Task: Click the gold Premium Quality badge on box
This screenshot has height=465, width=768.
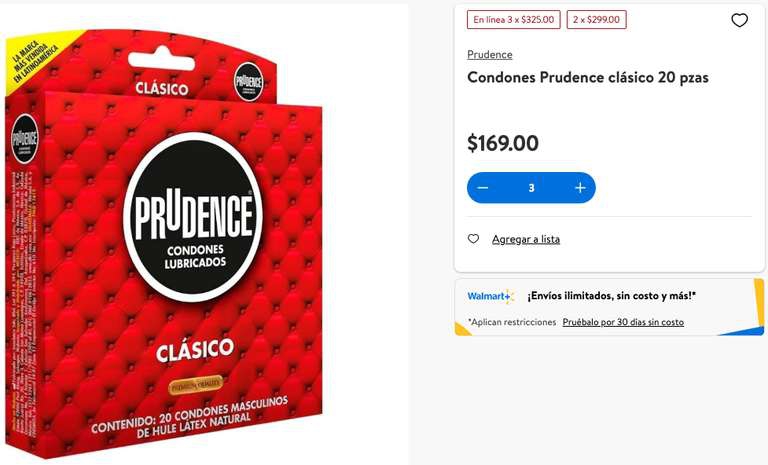Action: pyautogui.click(x=195, y=385)
